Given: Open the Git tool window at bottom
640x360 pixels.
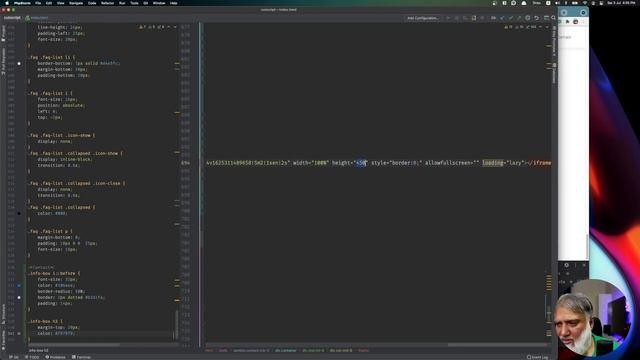Looking at the screenshot, I should click(x=14, y=357).
